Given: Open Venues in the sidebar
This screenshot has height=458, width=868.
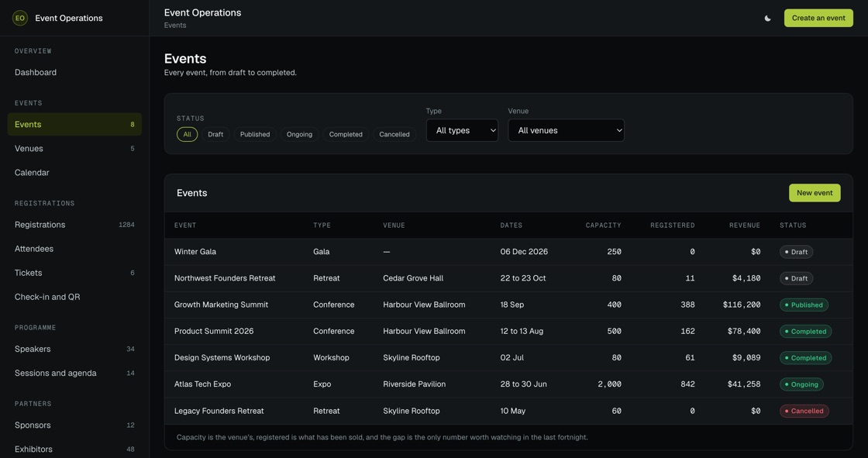Looking at the screenshot, I should click(74, 149).
